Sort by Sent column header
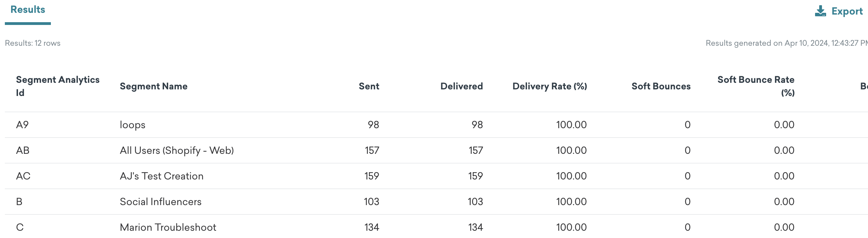 (x=369, y=86)
